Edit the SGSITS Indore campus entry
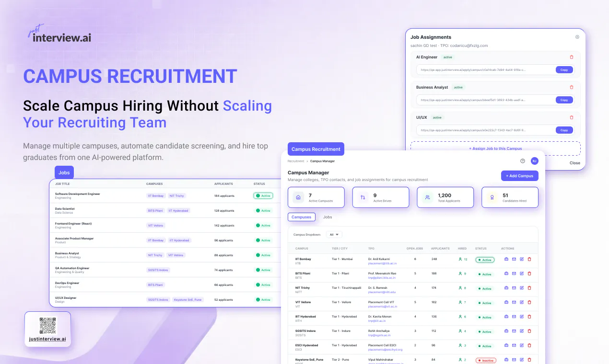The image size is (609, 364). pyautogui.click(x=522, y=331)
